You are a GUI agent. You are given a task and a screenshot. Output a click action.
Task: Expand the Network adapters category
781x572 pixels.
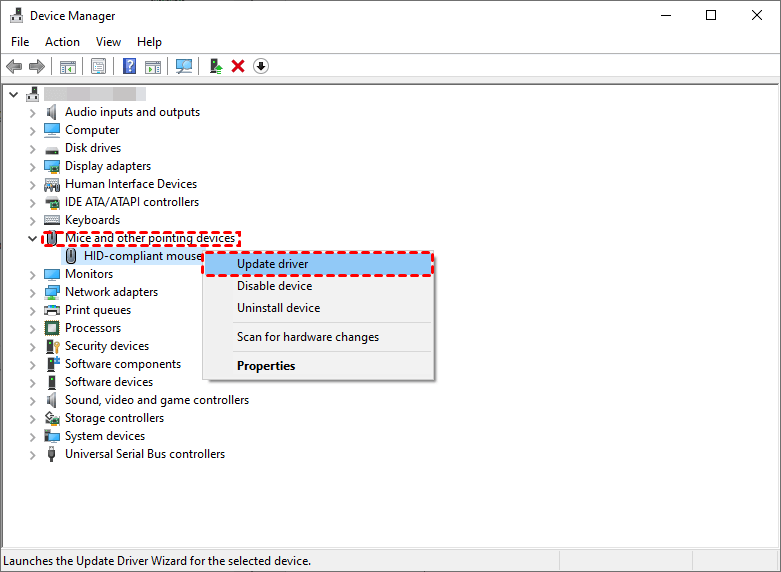(x=33, y=293)
